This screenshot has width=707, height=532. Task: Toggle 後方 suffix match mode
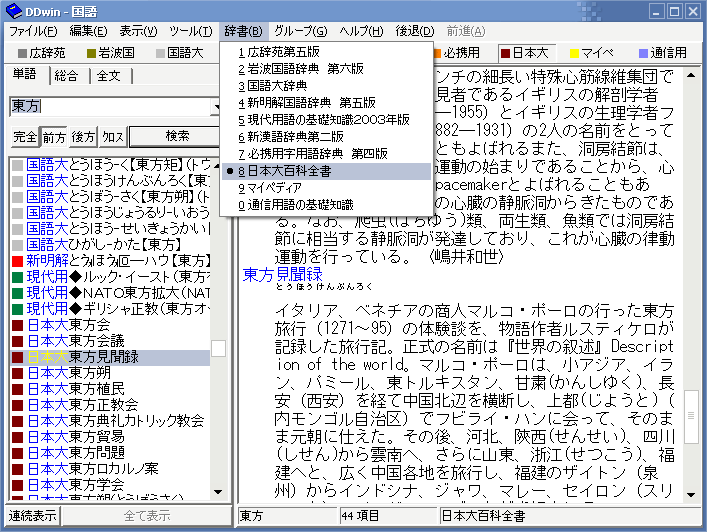(83, 137)
